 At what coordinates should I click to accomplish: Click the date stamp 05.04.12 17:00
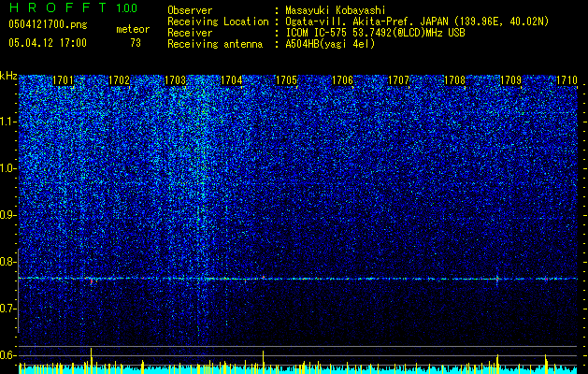pos(48,43)
